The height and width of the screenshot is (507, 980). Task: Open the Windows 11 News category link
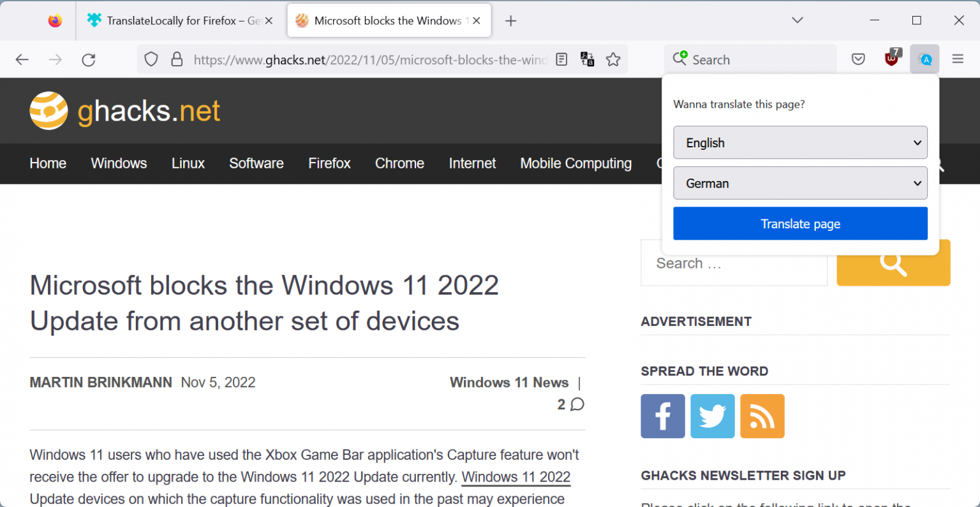(509, 382)
